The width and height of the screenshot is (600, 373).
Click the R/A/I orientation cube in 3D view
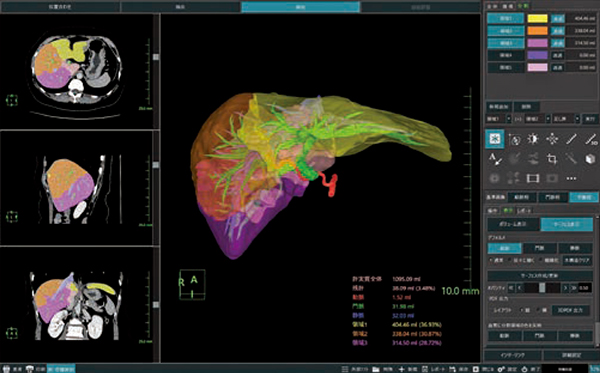click(192, 284)
